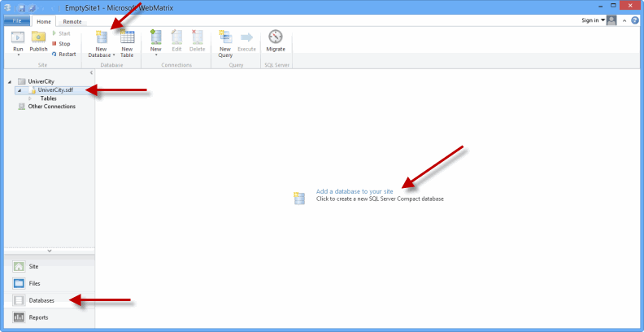Open the Help question mark icon
This screenshot has width=644, height=332.
[635, 20]
